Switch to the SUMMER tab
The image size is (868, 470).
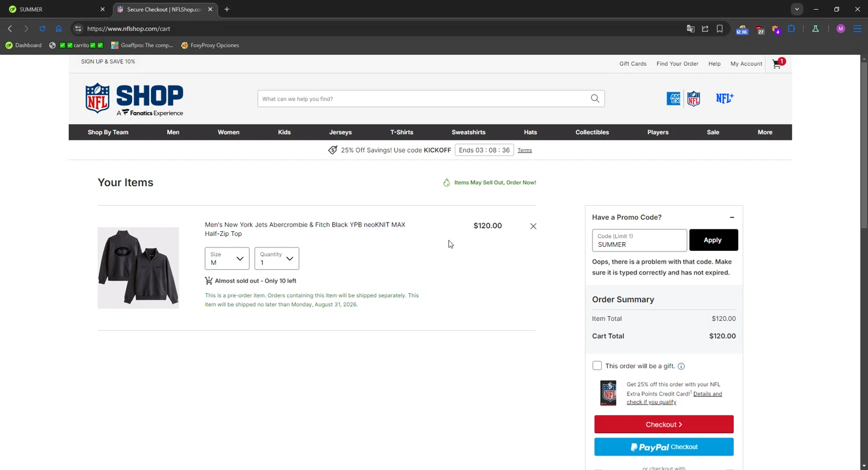pyautogui.click(x=56, y=9)
